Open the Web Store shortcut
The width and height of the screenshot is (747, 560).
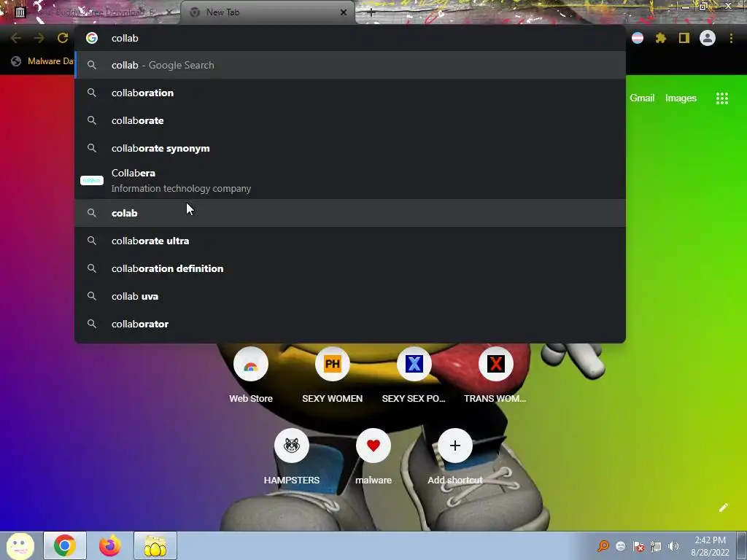tap(251, 375)
